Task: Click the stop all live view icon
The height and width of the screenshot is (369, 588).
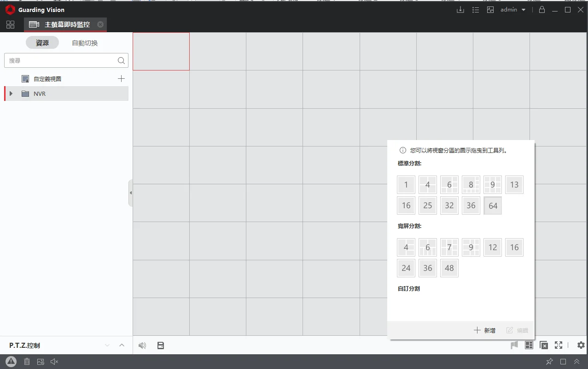Action: coord(544,345)
